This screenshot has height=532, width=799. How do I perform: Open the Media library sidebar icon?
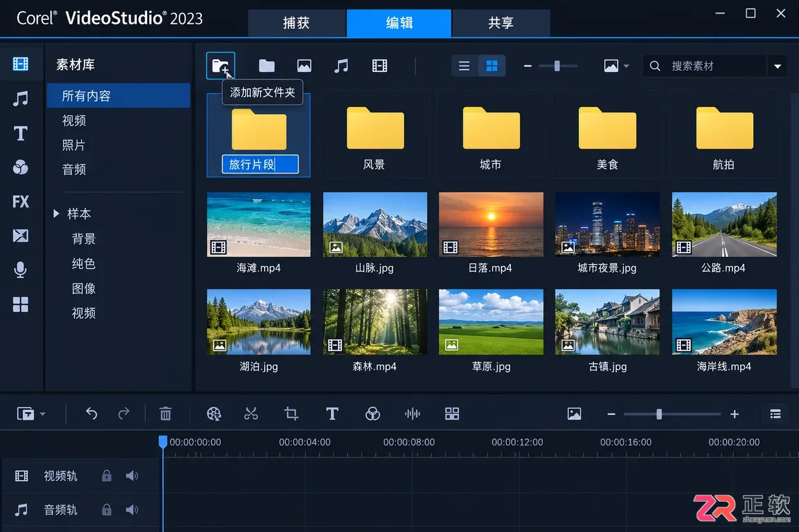pos(21,64)
